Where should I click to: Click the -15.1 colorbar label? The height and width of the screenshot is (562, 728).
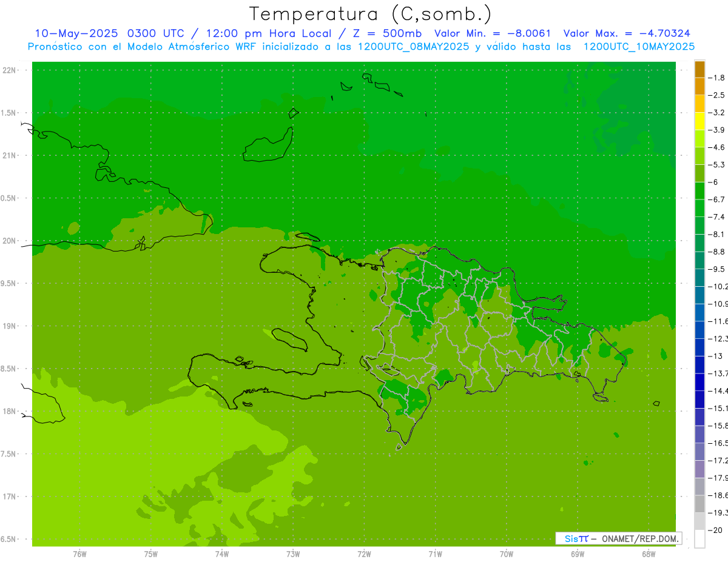tap(718, 408)
